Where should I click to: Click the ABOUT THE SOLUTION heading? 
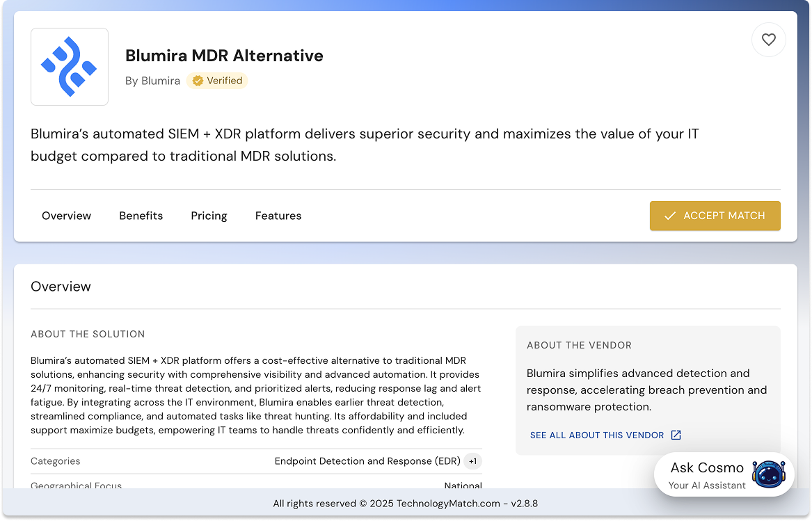coord(88,335)
